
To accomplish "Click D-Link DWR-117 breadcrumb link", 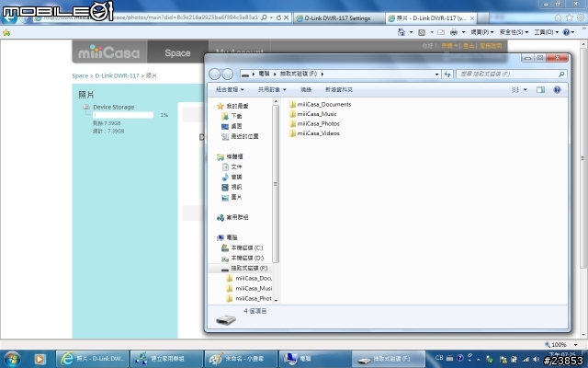I will pyautogui.click(x=117, y=75).
